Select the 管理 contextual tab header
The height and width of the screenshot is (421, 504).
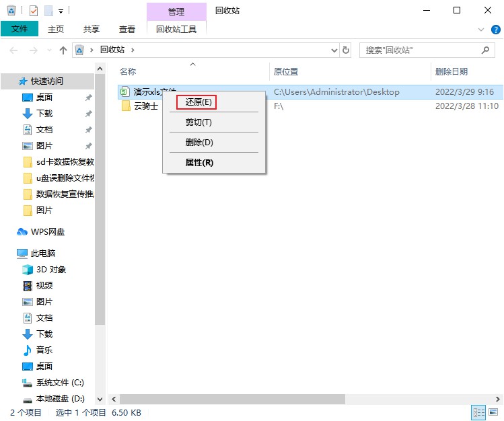[x=176, y=12]
